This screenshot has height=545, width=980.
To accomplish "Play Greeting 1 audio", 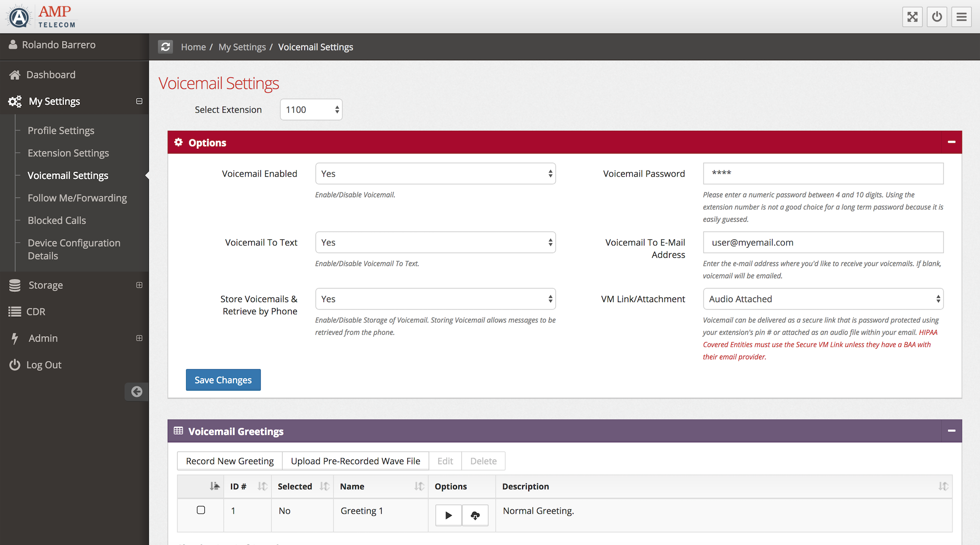I will (x=448, y=515).
